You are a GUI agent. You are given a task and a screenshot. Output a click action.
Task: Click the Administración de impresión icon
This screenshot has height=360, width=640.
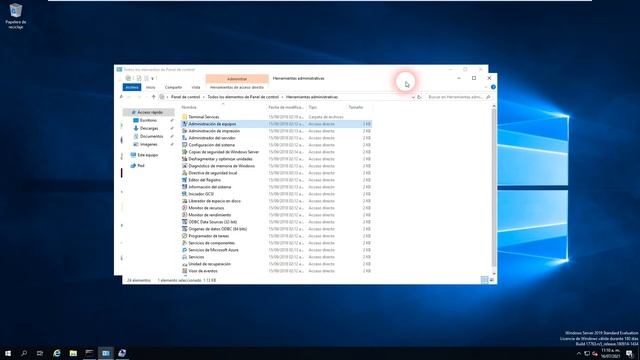click(x=184, y=131)
